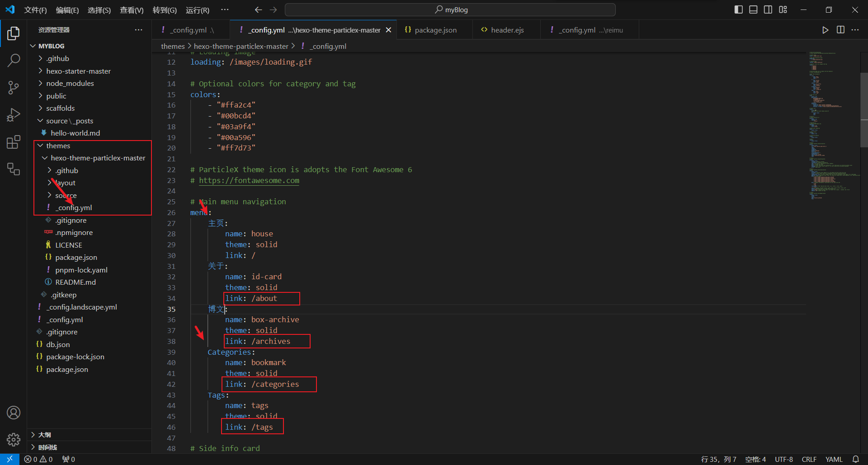Expand the 时间线 timeline section

(x=89, y=447)
